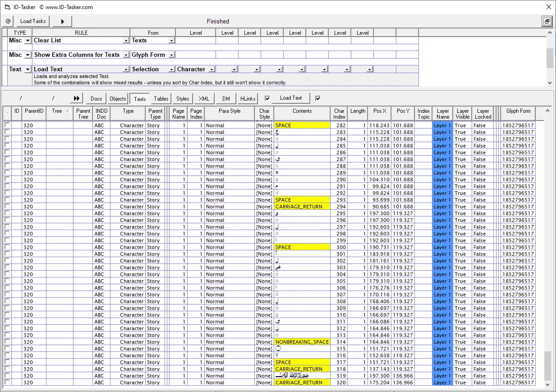Viewport: 556px width, 392px height.
Task: Click the fast-forward double-arrow button
Action: click(x=77, y=98)
